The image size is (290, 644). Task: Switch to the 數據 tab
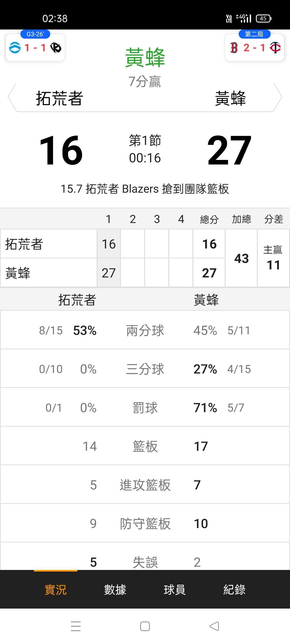pyautogui.click(x=115, y=590)
